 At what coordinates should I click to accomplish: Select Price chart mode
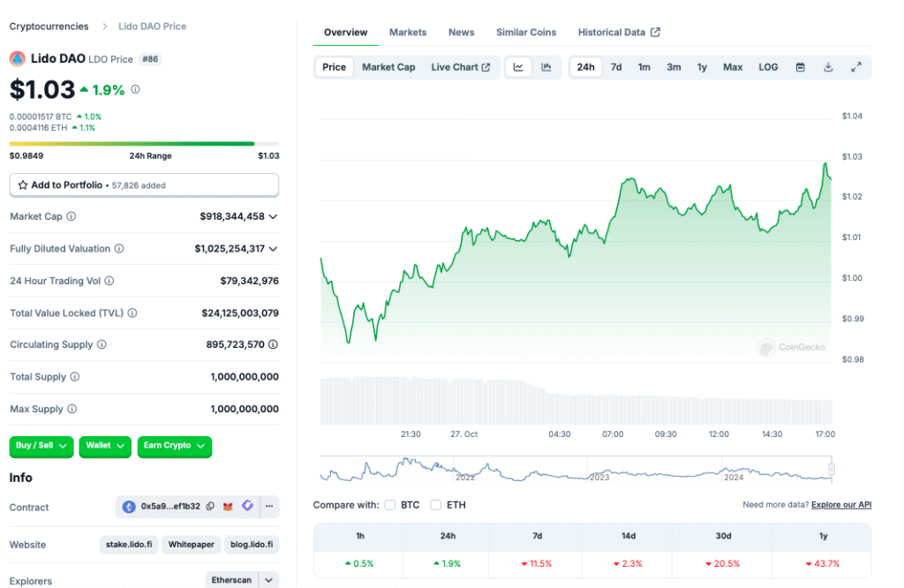(x=335, y=67)
